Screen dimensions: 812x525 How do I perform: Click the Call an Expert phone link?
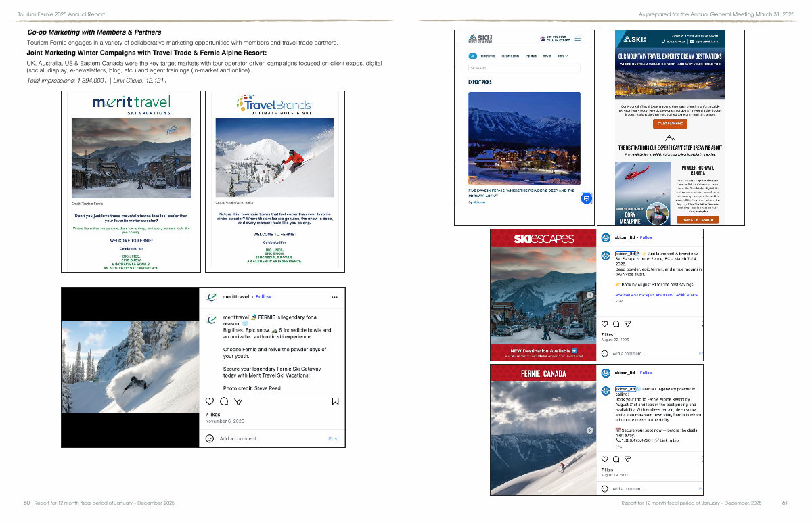coord(555,39)
